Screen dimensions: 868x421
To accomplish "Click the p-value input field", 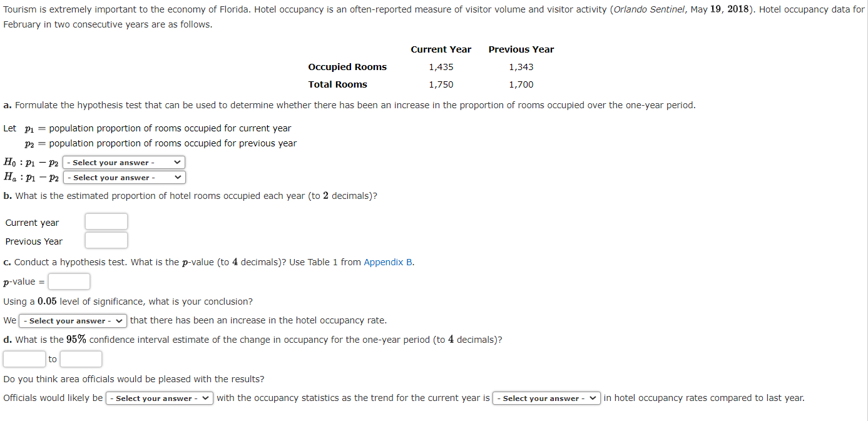I will tap(69, 281).
